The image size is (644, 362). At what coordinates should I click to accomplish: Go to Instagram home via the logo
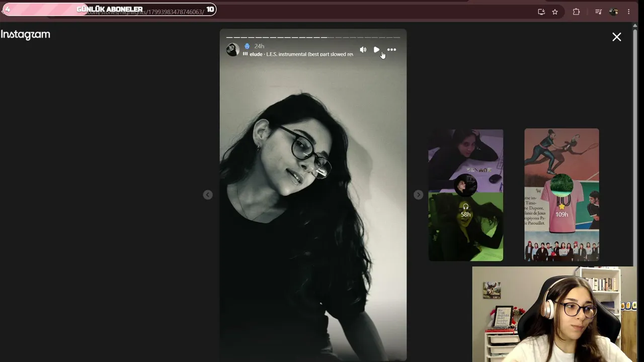pos(25,35)
